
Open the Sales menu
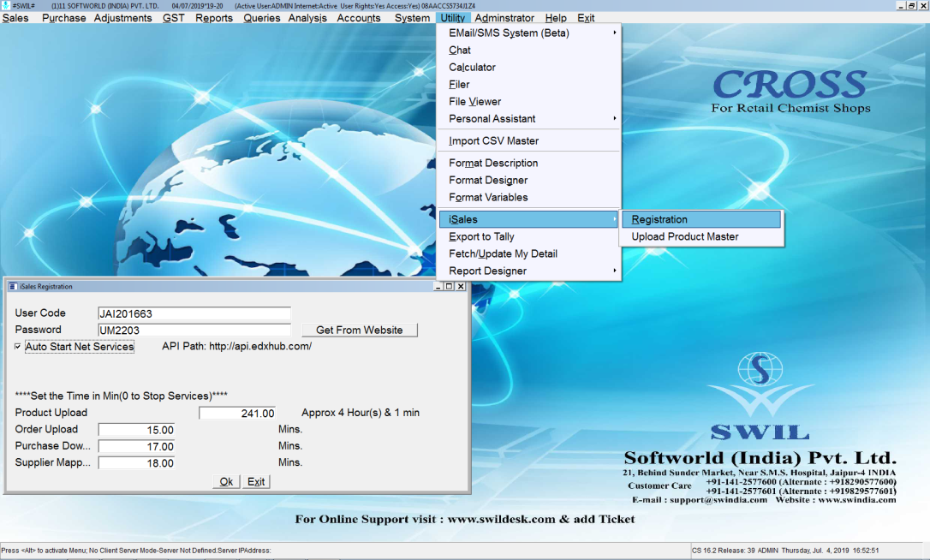[15, 18]
